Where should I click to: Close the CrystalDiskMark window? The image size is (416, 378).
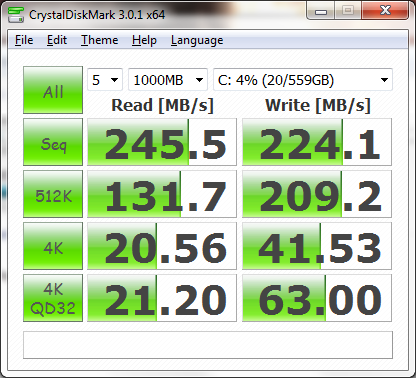pyautogui.click(x=385, y=11)
